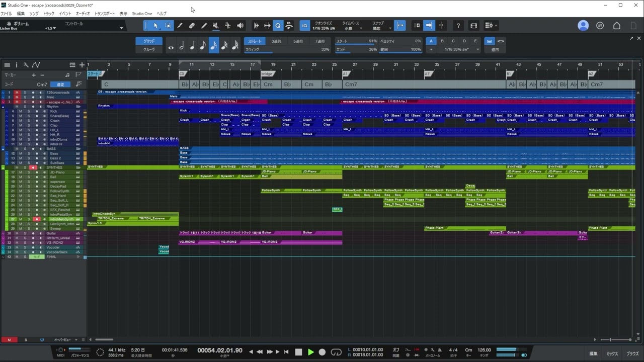Viewport: 644px width, 362px height.
Task: Select the half note quantize value
Action: (x=182, y=46)
